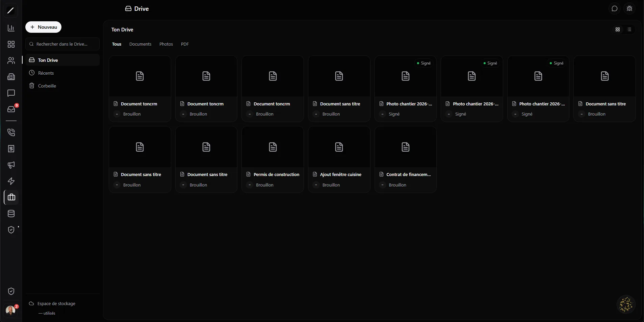644x322 pixels.
Task: Open the chat bubble icon in header
Action: tap(615, 9)
